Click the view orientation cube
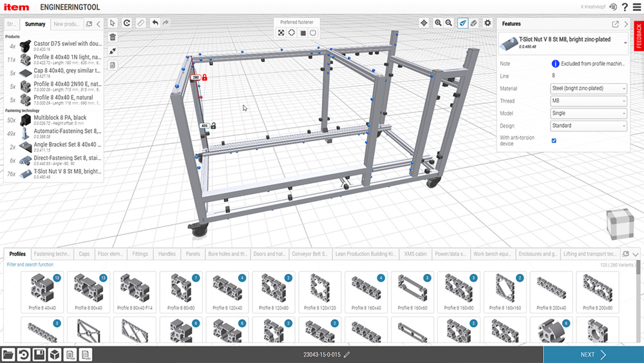 (x=620, y=224)
